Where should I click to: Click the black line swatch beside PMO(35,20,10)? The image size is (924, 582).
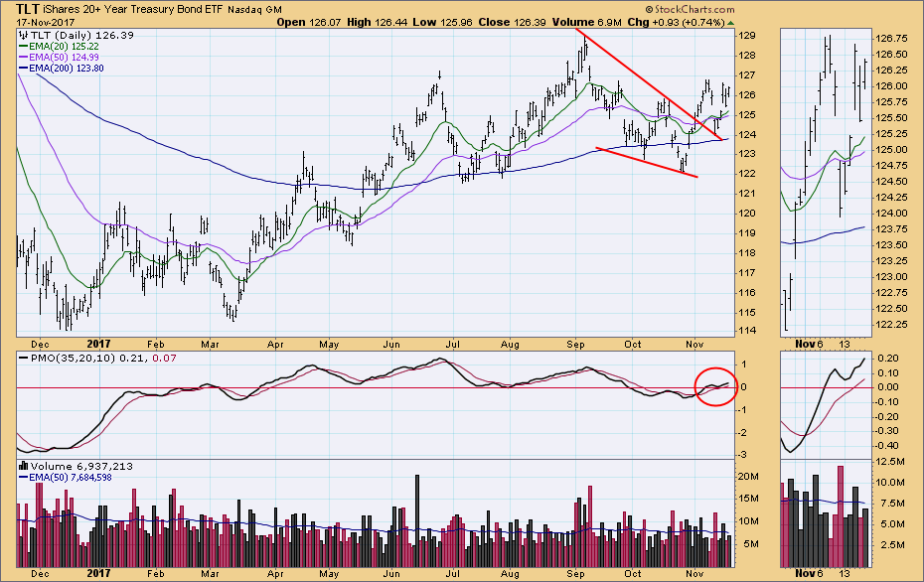[24, 358]
